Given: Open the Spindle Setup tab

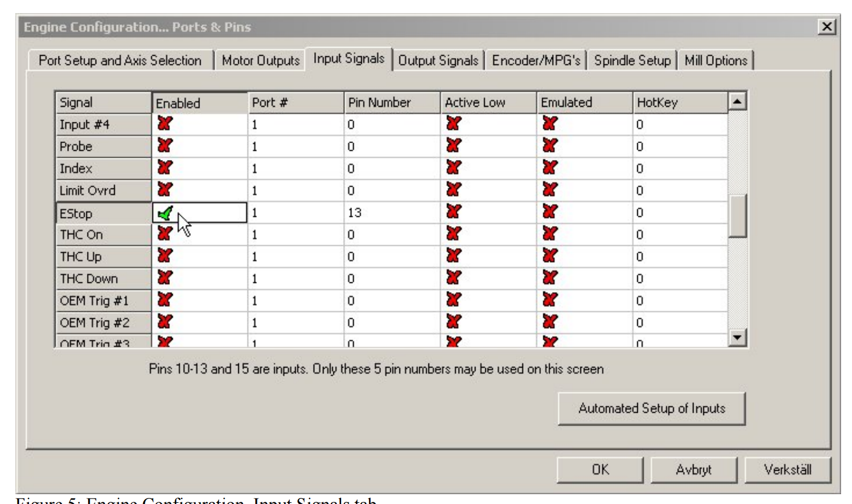Looking at the screenshot, I should [x=632, y=61].
